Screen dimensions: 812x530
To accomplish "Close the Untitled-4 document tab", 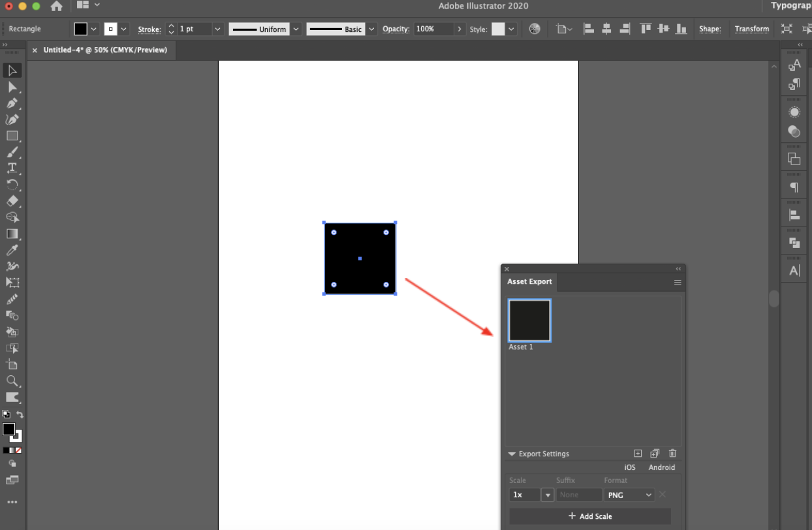I will click(x=35, y=50).
